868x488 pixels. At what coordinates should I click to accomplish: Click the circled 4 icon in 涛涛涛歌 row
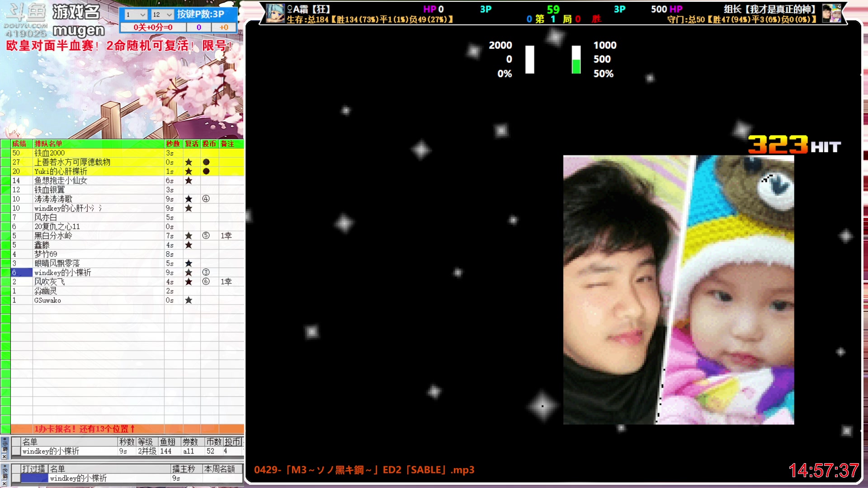(206, 199)
